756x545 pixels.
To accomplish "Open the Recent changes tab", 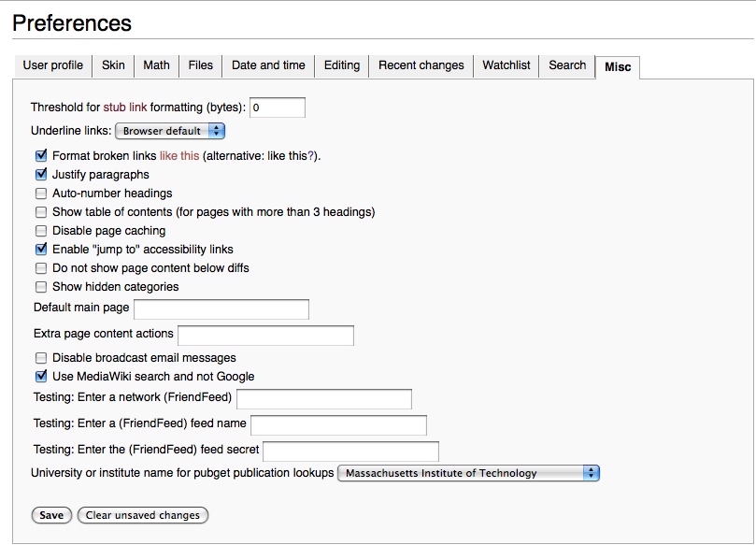I will pyautogui.click(x=421, y=65).
